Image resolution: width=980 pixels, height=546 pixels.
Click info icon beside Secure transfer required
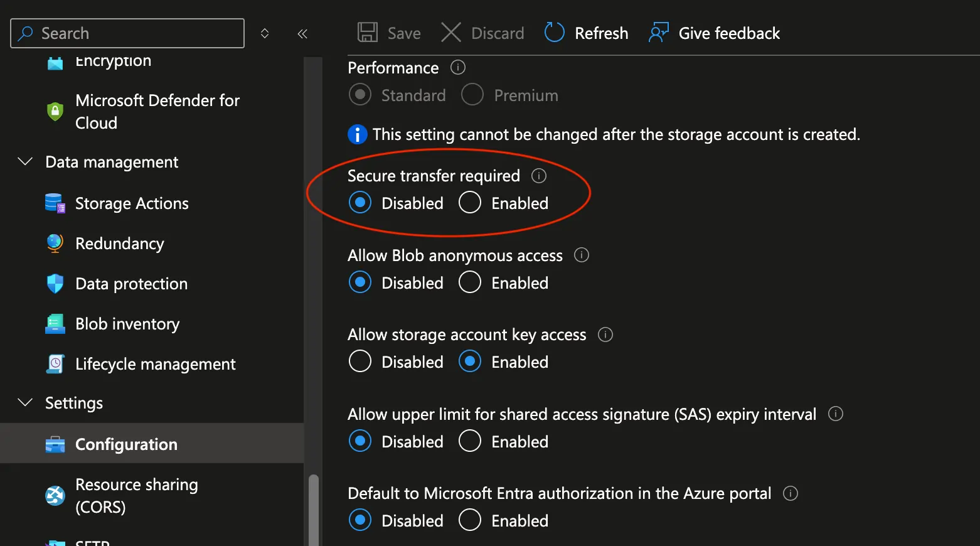coord(539,176)
